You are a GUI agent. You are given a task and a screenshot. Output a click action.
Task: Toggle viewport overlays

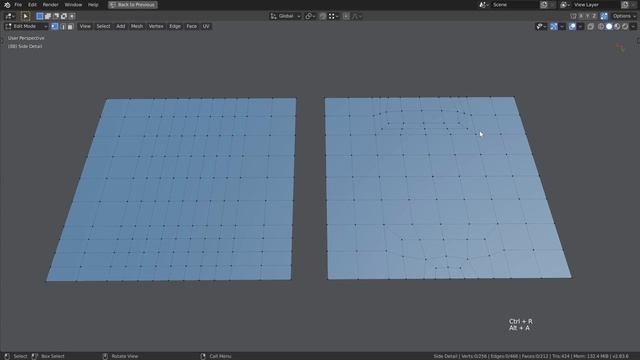coord(572,27)
